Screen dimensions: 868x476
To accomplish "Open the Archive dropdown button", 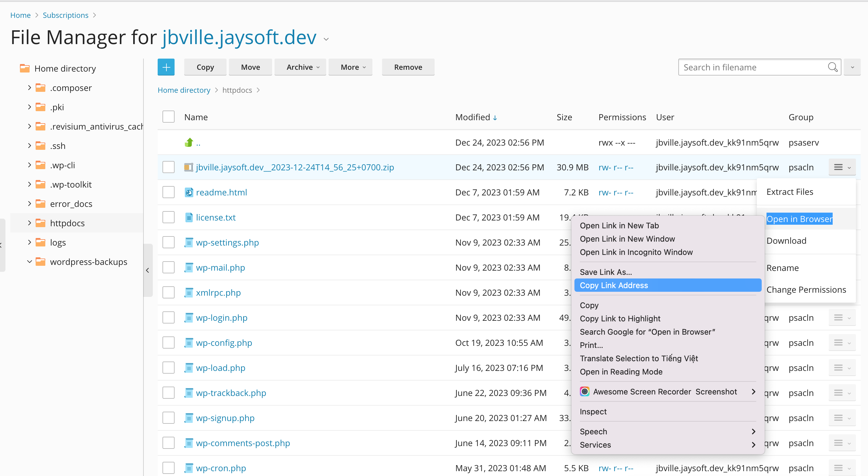I will pos(300,67).
